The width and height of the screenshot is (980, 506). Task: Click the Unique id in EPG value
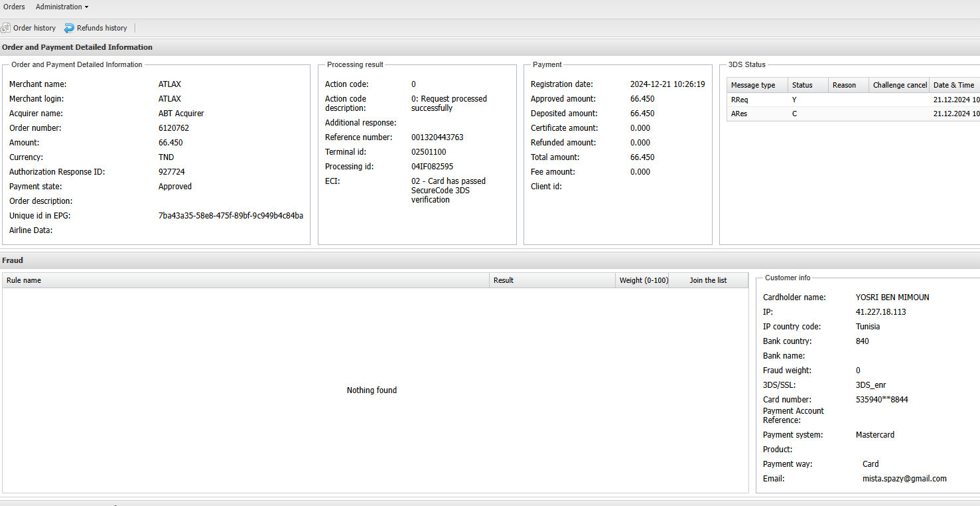(x=230, y=216)
